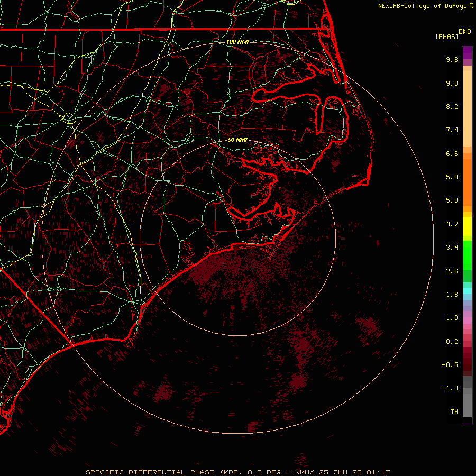Click the -0.5 scale value

(x=450, y=365)
